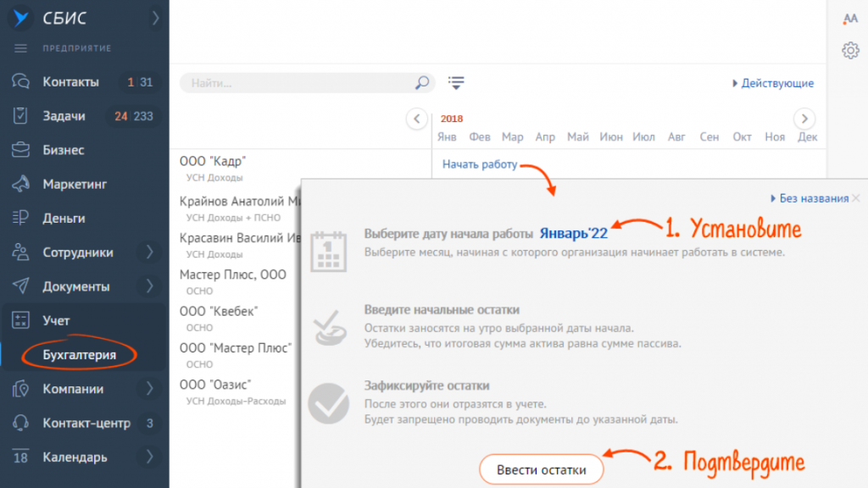This screenshot has width=868, height=488.
Task: Click into the Найти search field
Action: (x=307, y=83)
